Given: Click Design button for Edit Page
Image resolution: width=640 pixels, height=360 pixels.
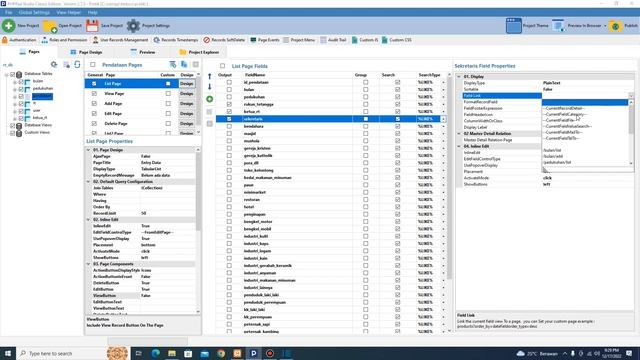Looking at the screenshot, I should pos(187,113).
